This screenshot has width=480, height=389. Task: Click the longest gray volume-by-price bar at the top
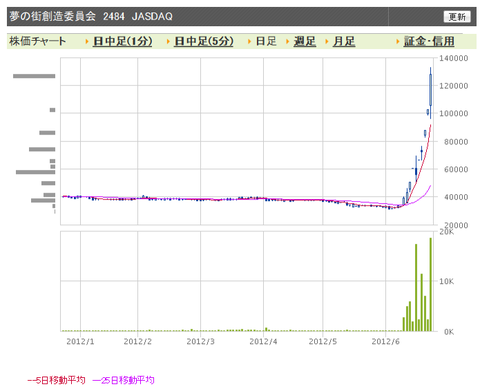tap(34, 76)
